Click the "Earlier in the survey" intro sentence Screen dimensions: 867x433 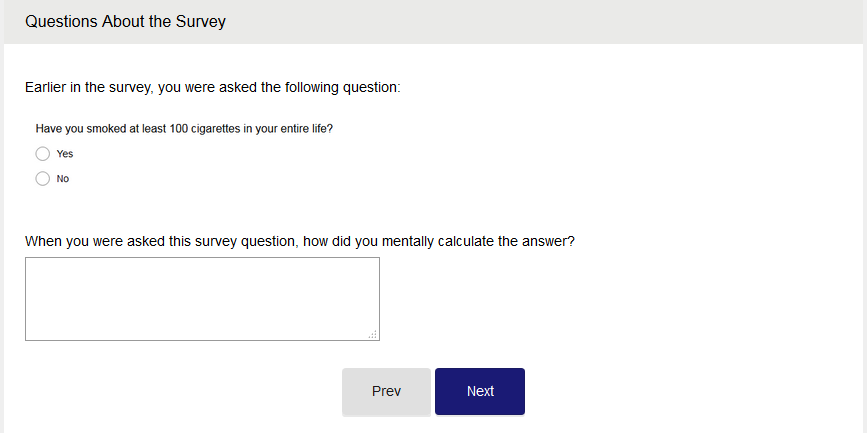(x=212, y=88)
